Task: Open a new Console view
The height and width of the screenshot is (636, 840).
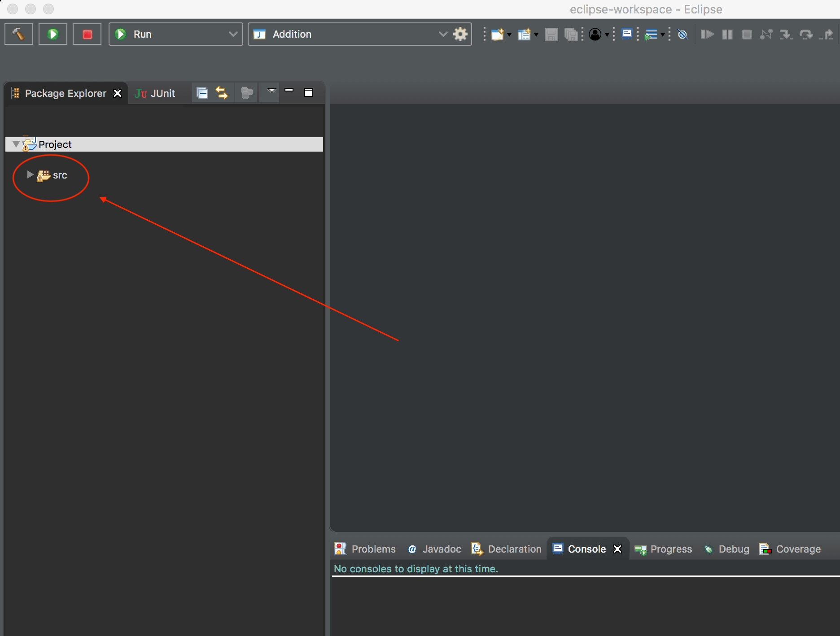Action: pos(627,34)
